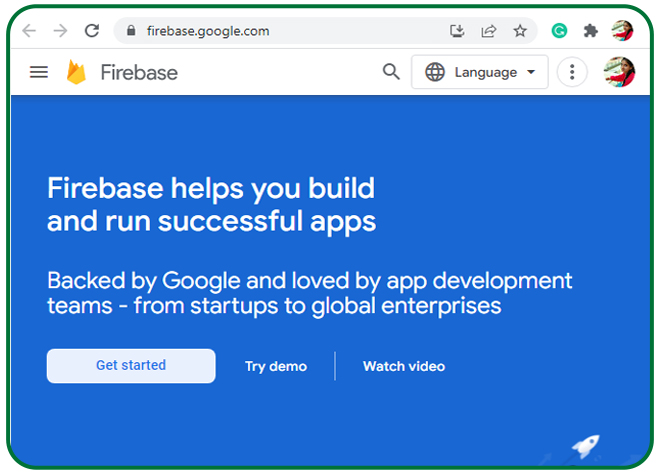The height and width of the screenshot is (472, 659).
Task: Click the browser forward arrow
Action: (x=60, y=31)
